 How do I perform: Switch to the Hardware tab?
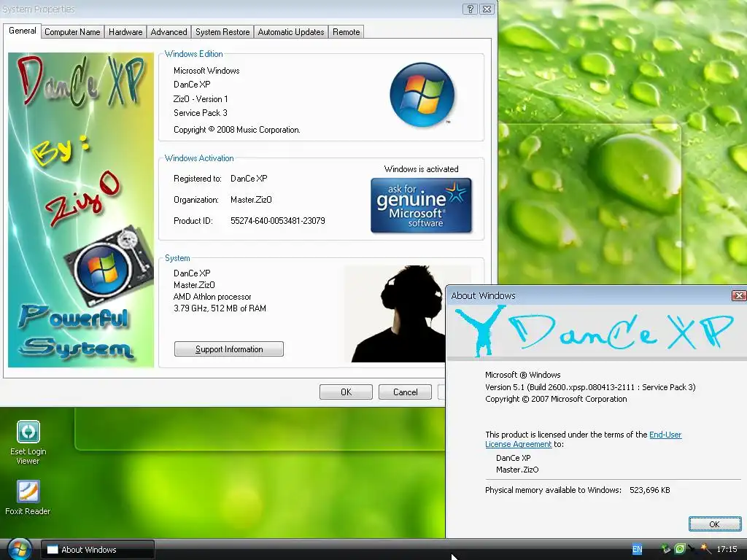125,32
